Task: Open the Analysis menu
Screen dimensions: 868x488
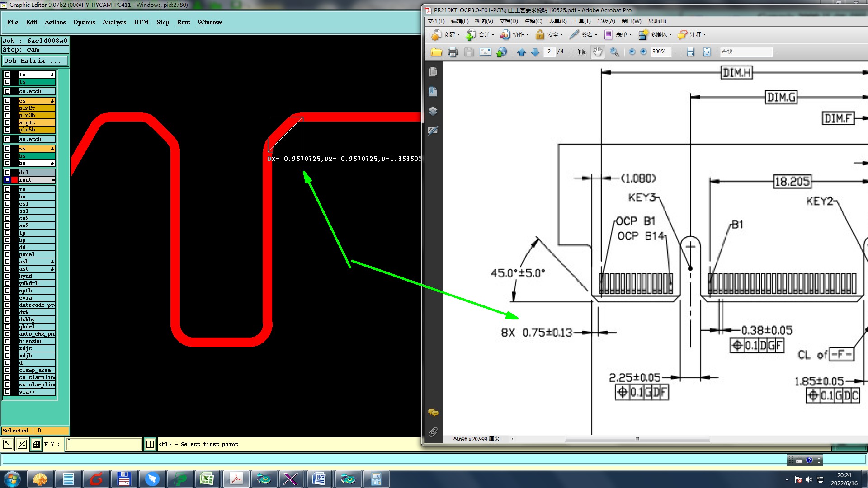Action: coord(114,22)
